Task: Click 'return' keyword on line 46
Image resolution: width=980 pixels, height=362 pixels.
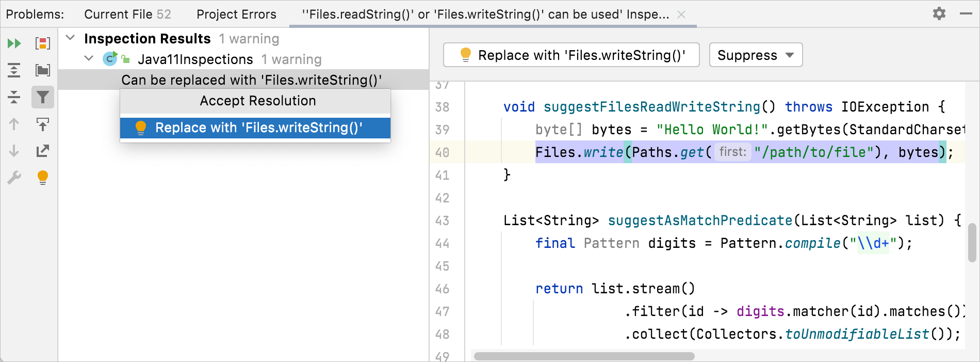Action: [559, 289]
